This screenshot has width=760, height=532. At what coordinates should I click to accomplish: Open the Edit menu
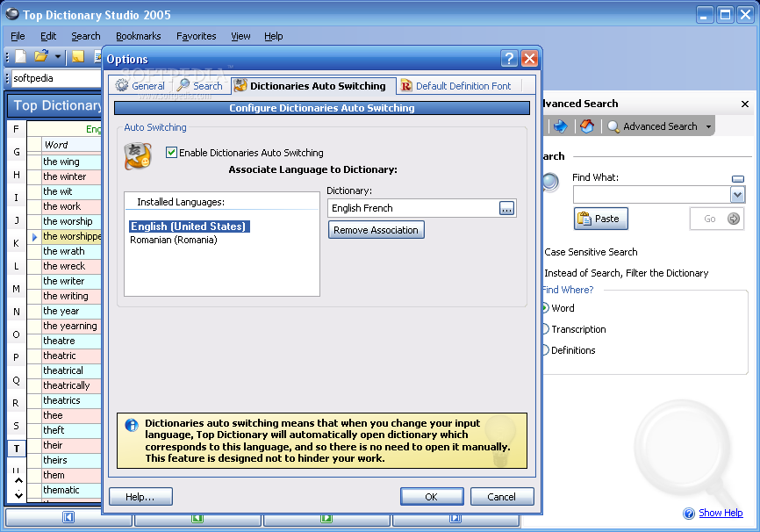point(48,36)
